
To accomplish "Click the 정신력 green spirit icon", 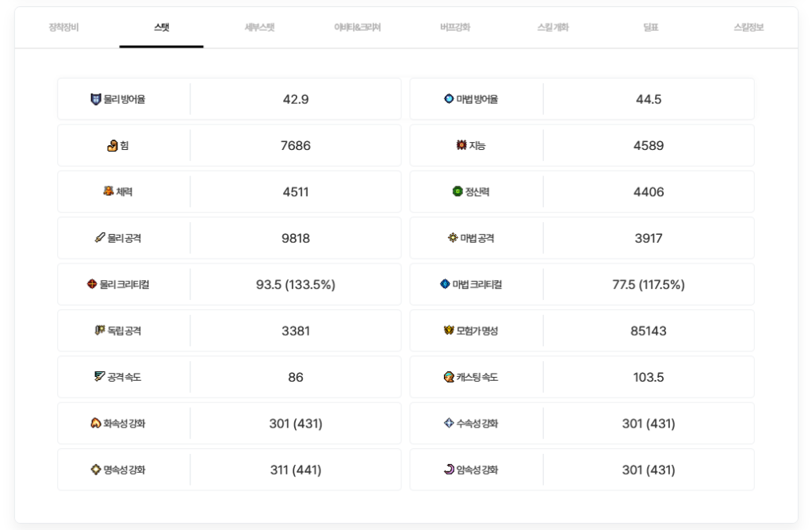I will click(x=457, y=192).
